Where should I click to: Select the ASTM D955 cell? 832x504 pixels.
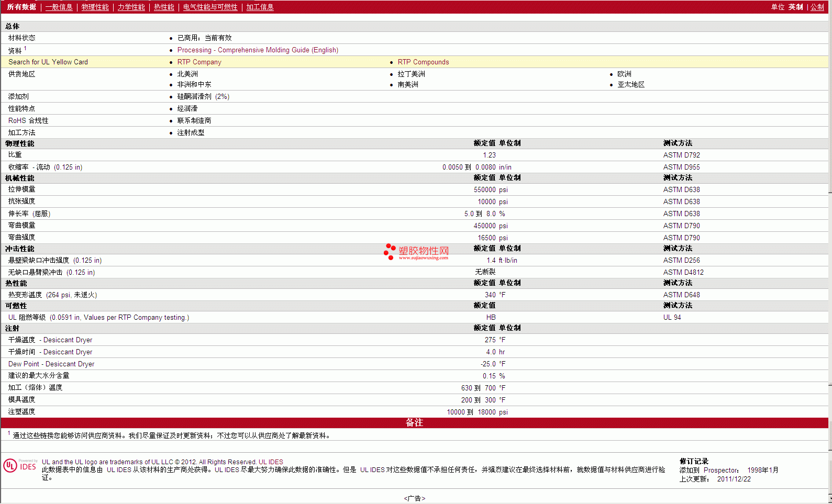click(681, 167)
